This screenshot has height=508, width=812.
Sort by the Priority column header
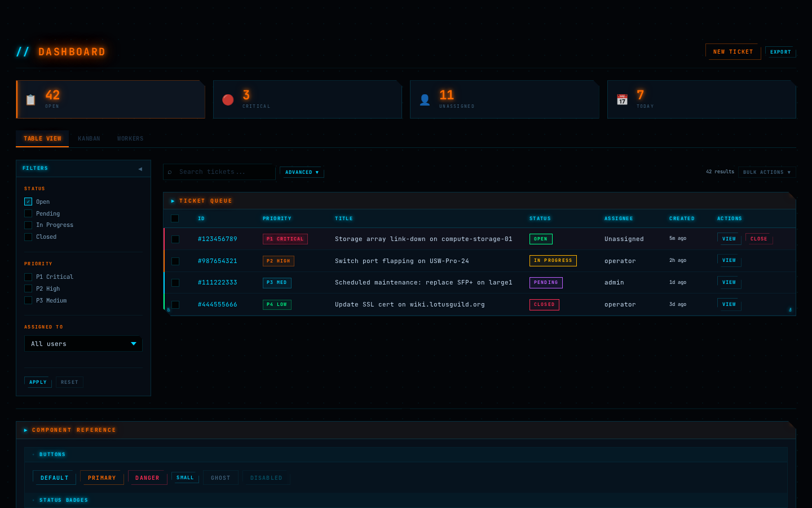[x=277, y=218]
